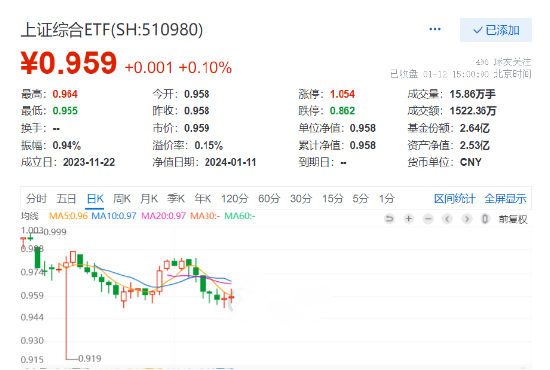This screenshot has height=370, width=550.
Task: Click the chart scroll lock icon
Action: pos(485,219)
